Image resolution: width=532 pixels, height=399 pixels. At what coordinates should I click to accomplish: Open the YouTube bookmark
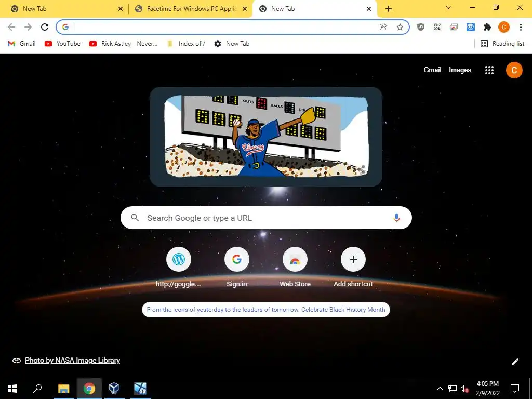tap(62, 44)
